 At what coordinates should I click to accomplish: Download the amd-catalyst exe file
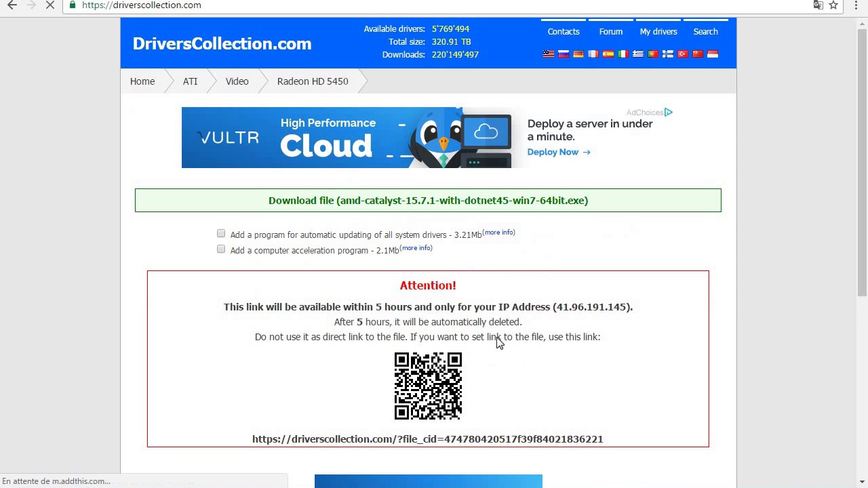[428, 201]
